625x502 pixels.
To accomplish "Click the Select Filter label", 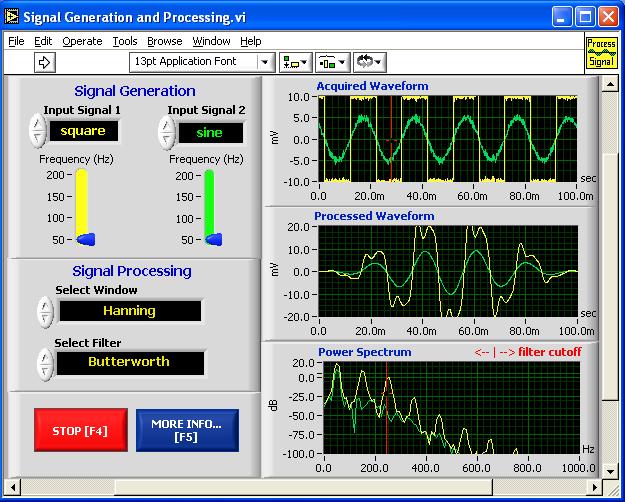I will 88,343.
